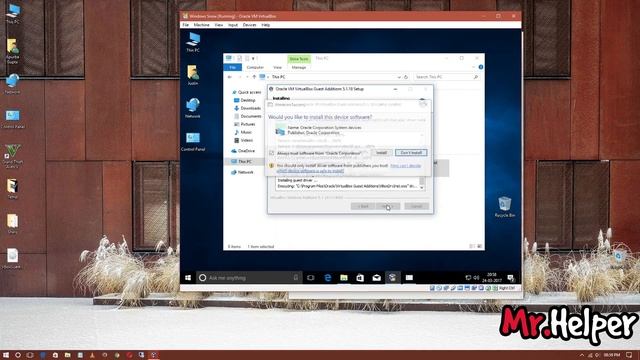Click 'Right Ctrl' host key indicator
Image resolution: width=640 pixels, height=360 pixels.
(507, 288)
